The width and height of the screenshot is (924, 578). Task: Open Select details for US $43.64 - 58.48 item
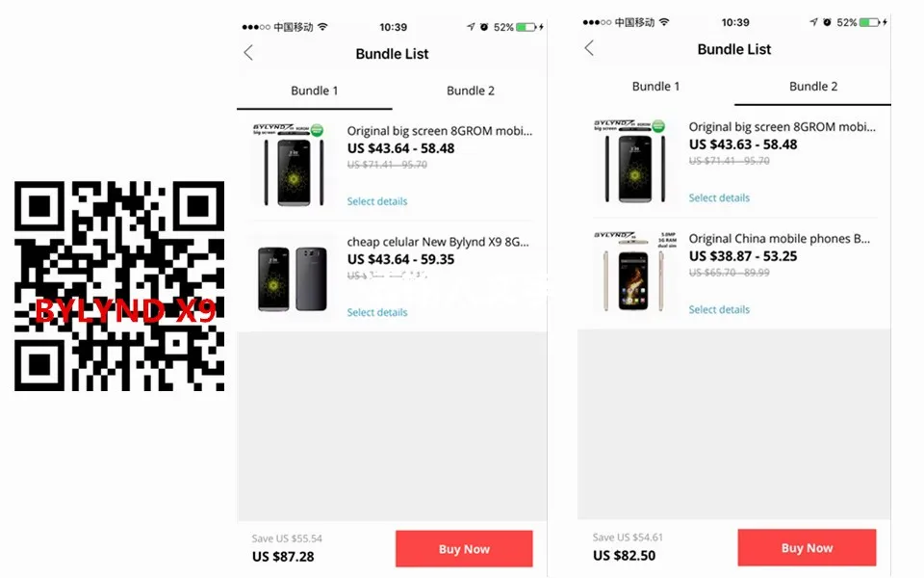point(377,201)
